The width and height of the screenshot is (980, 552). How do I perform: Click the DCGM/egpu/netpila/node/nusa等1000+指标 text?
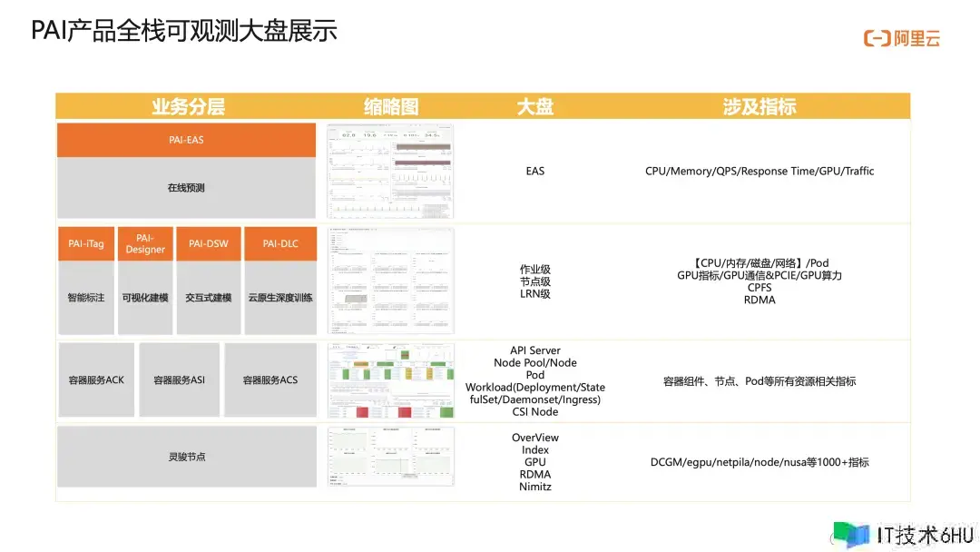pyautogui.click(x=759, y=463)
